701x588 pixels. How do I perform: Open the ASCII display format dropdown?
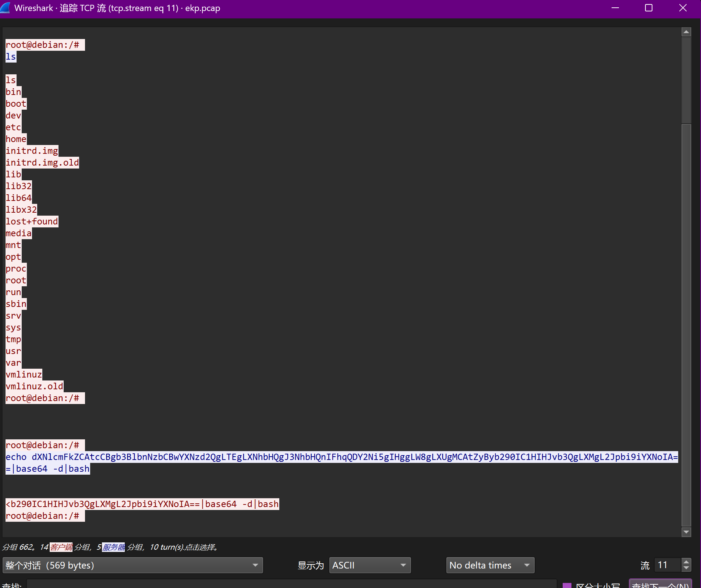coord(370,565)
